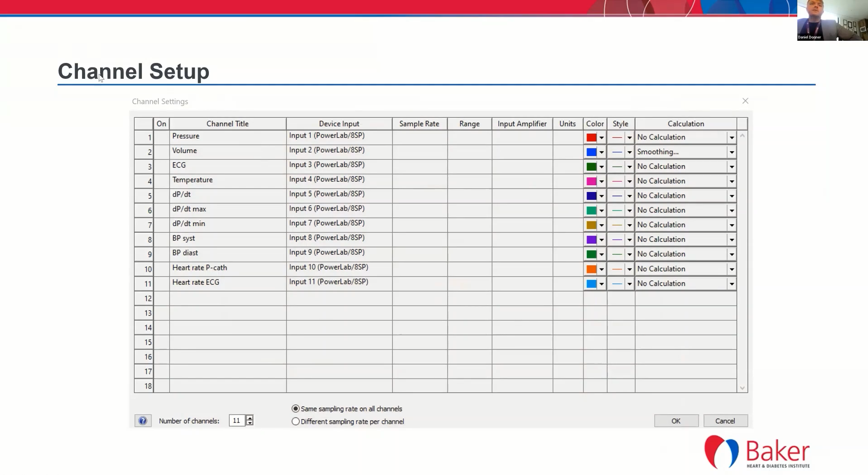Close the Channel Settings dialog
Screen dimensions: 868x475
tap(745, 101)
